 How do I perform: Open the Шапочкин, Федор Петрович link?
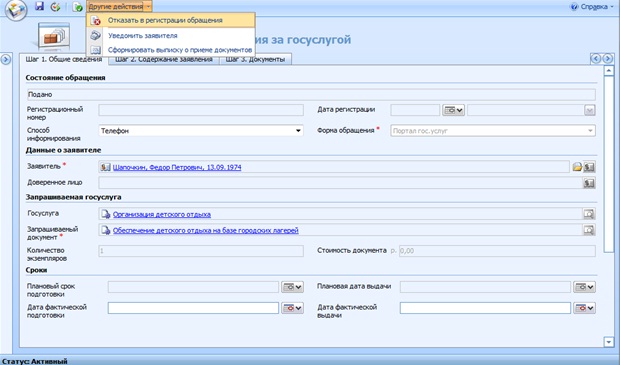(177, 167)
